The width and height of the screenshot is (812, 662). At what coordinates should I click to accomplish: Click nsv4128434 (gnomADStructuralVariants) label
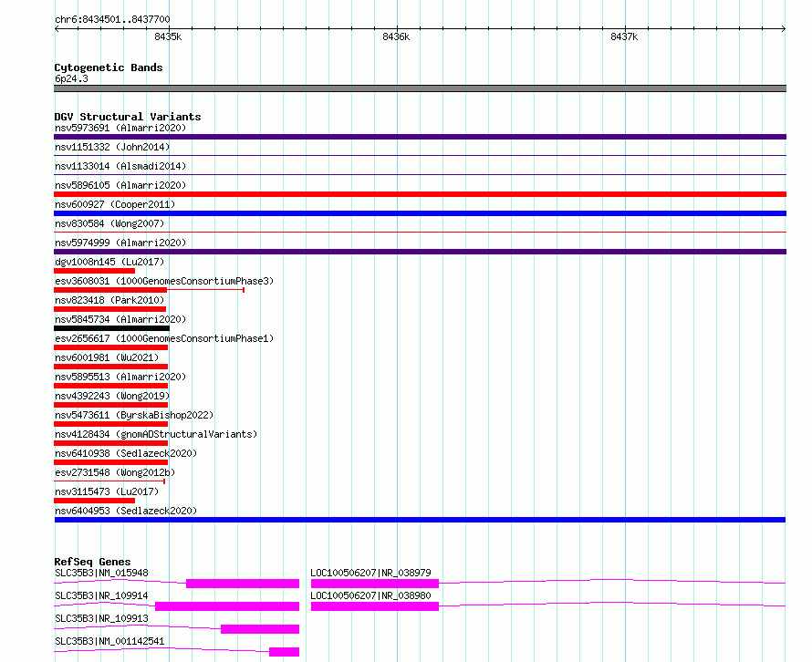(x=156, y=434)
